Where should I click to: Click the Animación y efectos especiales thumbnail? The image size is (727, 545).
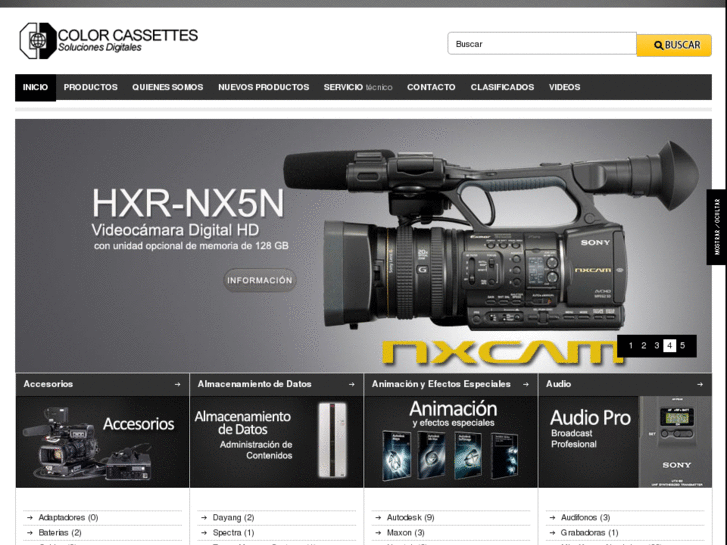tap(451, 442)
